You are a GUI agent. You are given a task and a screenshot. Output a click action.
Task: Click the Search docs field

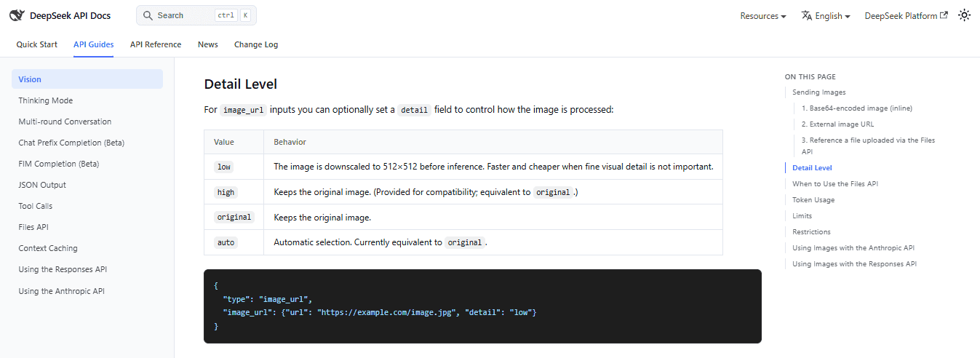(196, 15)
